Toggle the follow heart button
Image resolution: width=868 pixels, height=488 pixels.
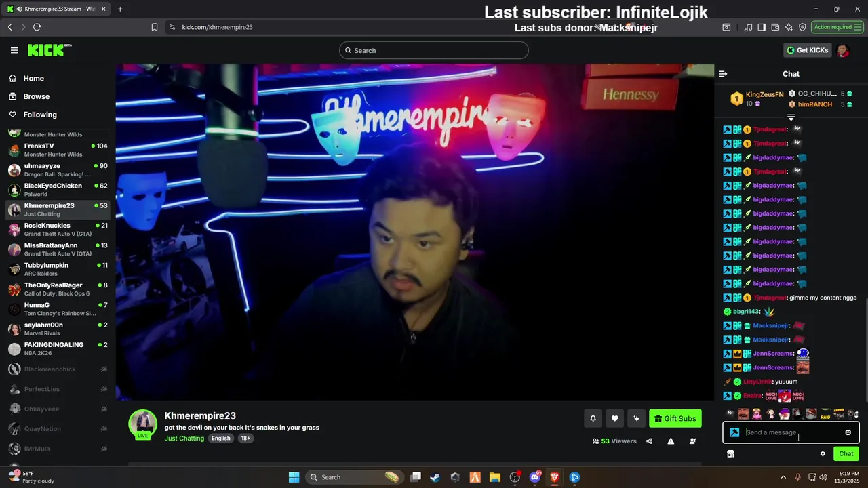point(614,419)
